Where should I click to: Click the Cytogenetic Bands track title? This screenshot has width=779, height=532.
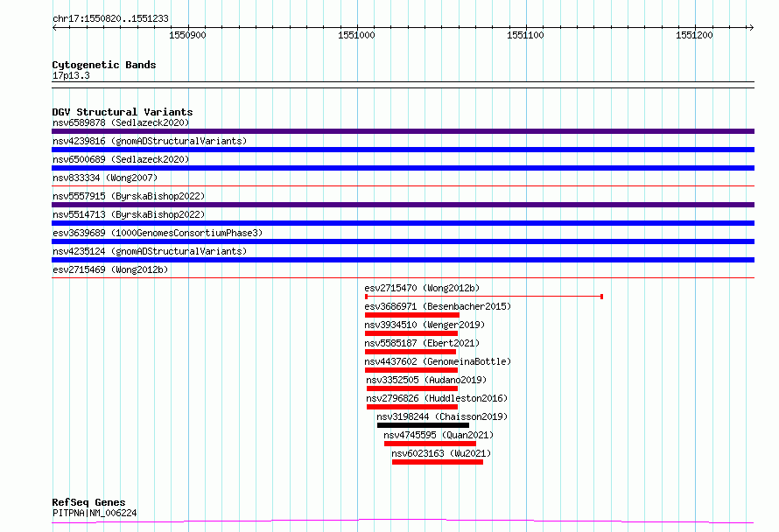click(x=104, y=65)
